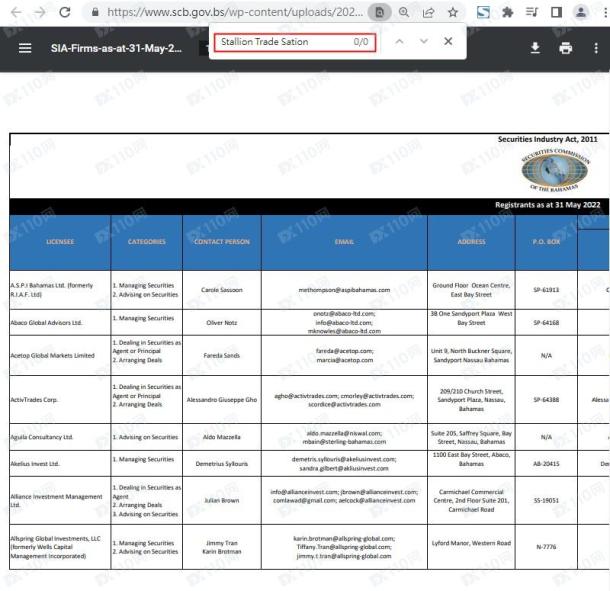Screen dimensions: 610x591
Task: Click the scb.gov.bs URL address bar
Action: 235,12
